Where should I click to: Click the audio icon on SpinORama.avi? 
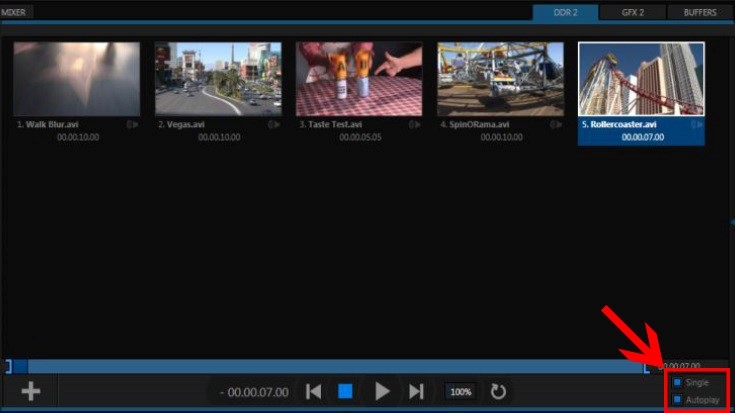click(x=556, y=125)
